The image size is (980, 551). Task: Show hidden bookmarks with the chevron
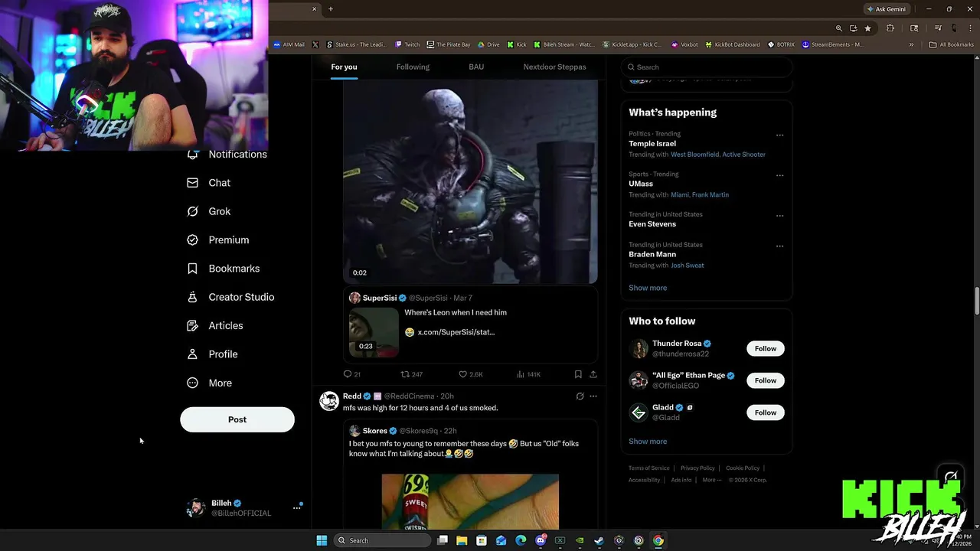[911, 44]
